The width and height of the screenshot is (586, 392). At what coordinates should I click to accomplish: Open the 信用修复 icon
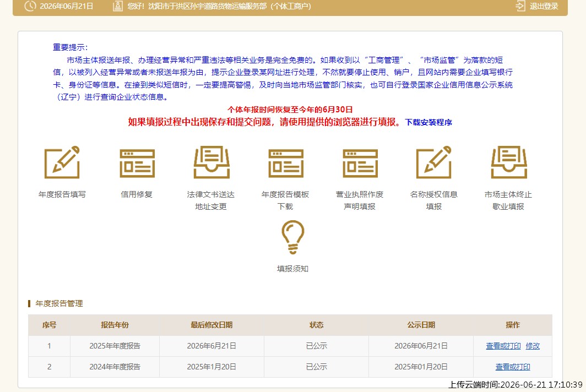137,164
